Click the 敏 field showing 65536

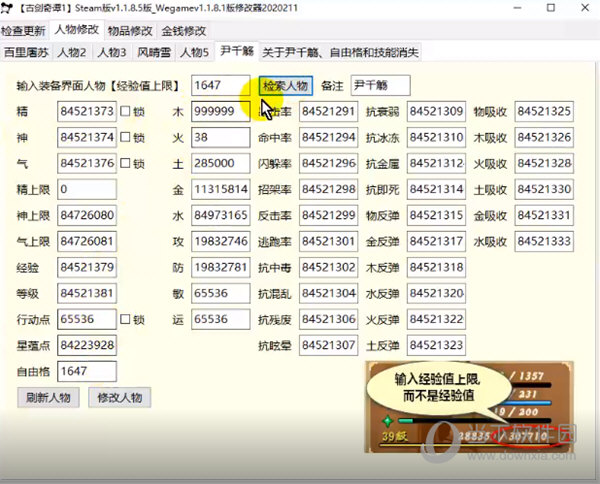221,293
